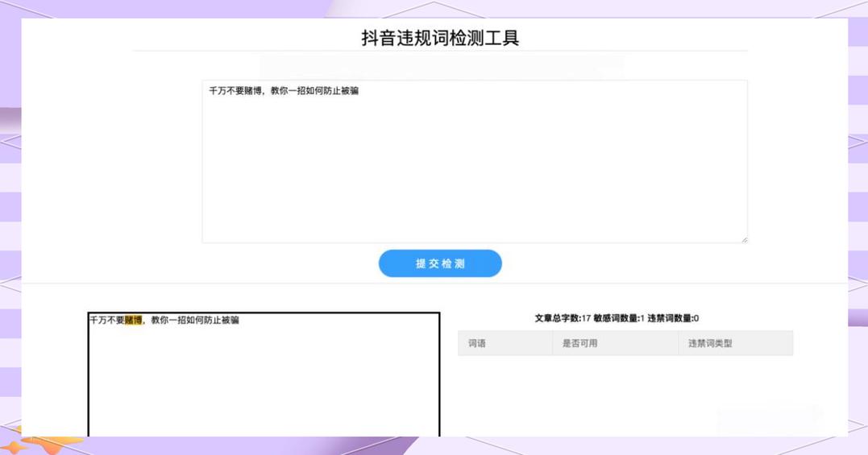Click the 违禁词类型 column header
This screenshot has height=455, width=868.
(x=736, y=343)
